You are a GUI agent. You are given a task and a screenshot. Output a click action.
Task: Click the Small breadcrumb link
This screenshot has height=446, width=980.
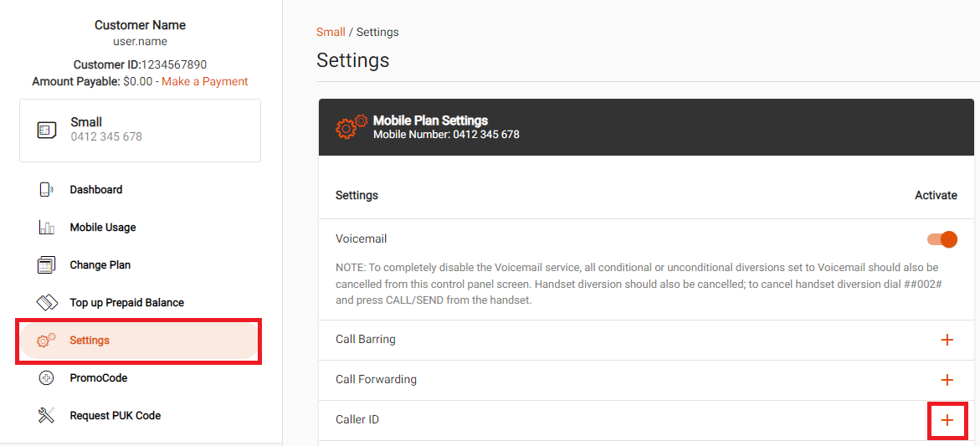pos(331,32)
